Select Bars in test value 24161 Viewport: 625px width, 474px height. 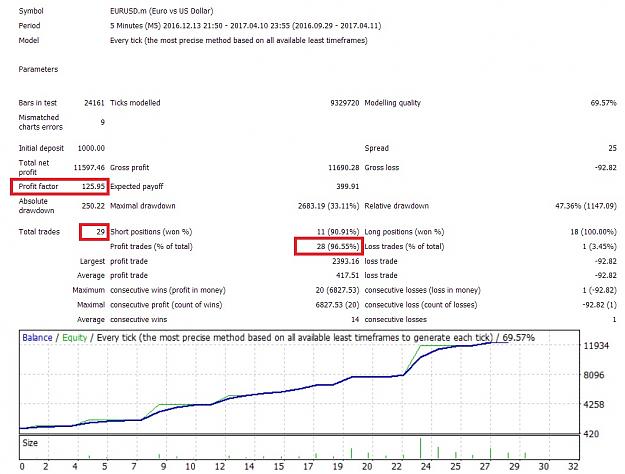coord(94,103)
